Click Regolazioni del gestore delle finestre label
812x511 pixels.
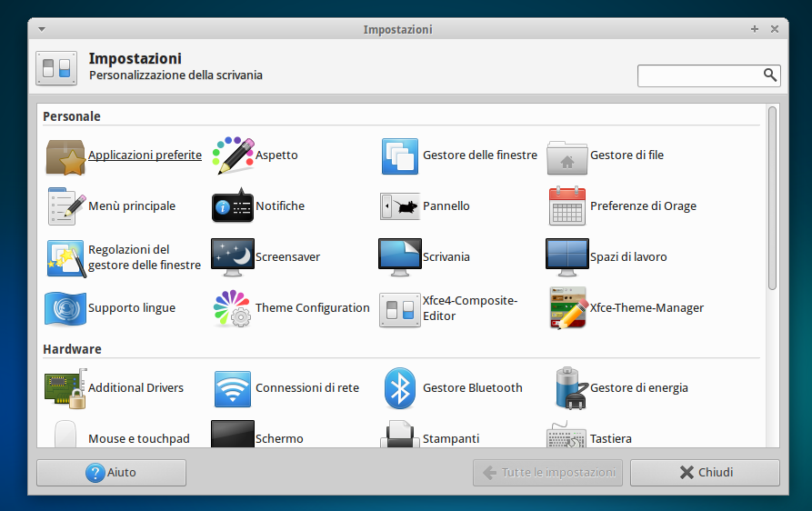pos(145,257)
